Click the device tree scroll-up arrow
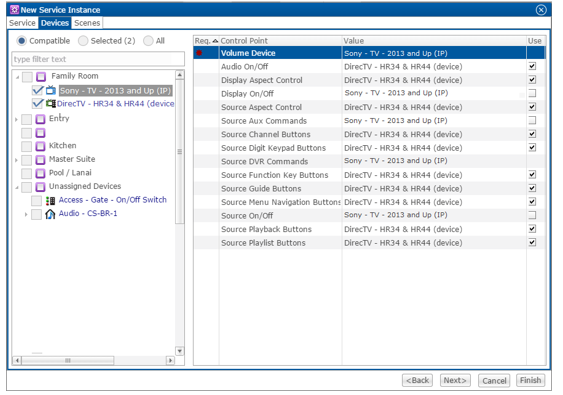563x395 pixels. [180, 75]
